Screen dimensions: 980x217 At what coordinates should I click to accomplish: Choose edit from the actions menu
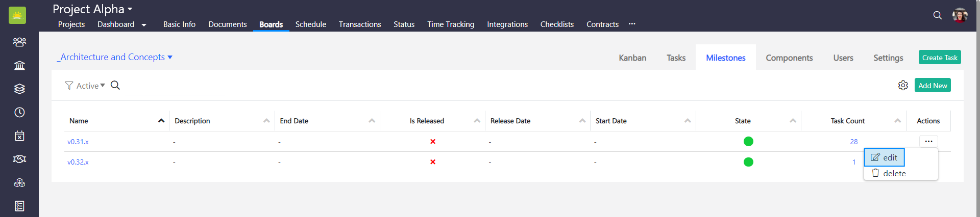tap(885, 157)
